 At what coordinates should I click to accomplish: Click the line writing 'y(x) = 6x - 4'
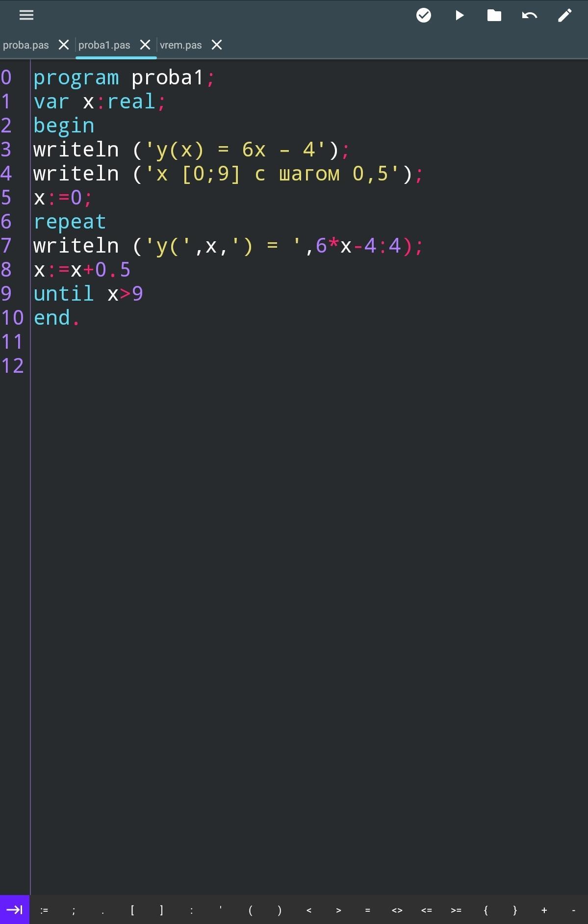coord(191,150)
